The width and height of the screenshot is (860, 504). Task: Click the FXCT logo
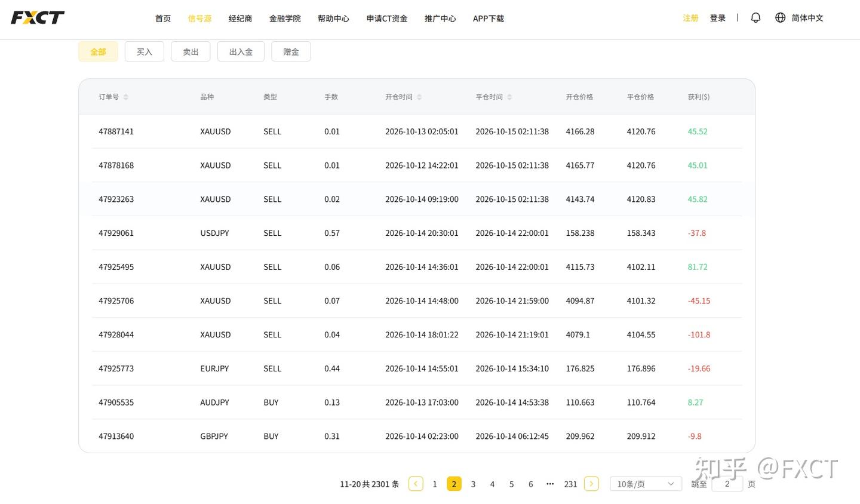(38, 18)
